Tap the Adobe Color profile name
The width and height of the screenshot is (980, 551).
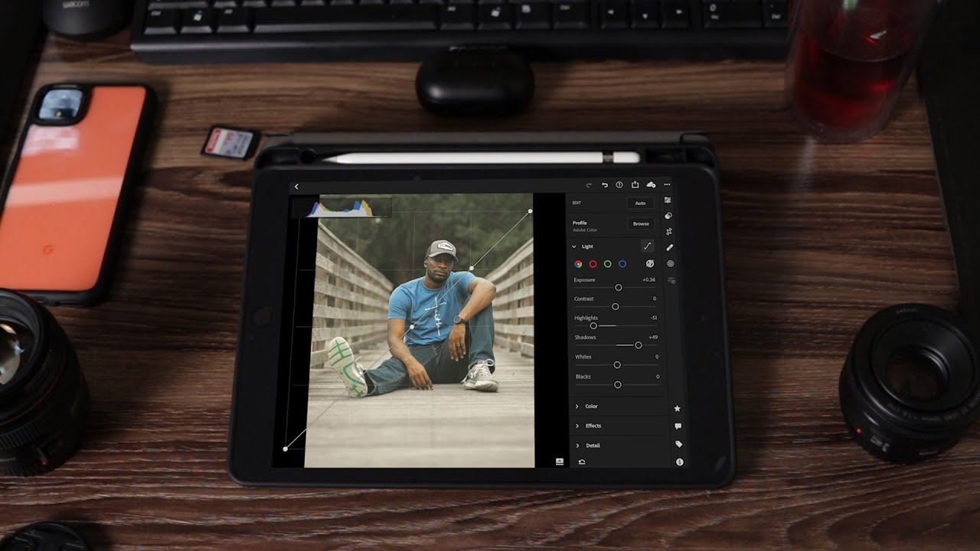585,230
